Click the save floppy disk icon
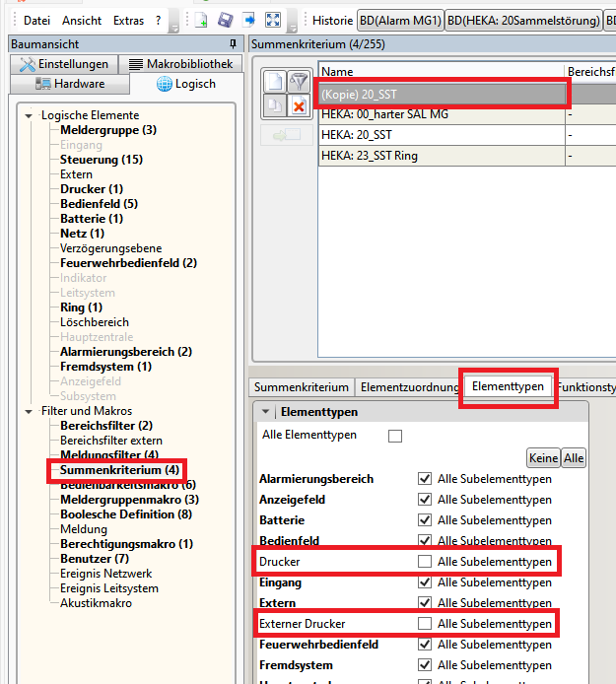The height and width of the screenshot is (684, 616). pos(225,20)
